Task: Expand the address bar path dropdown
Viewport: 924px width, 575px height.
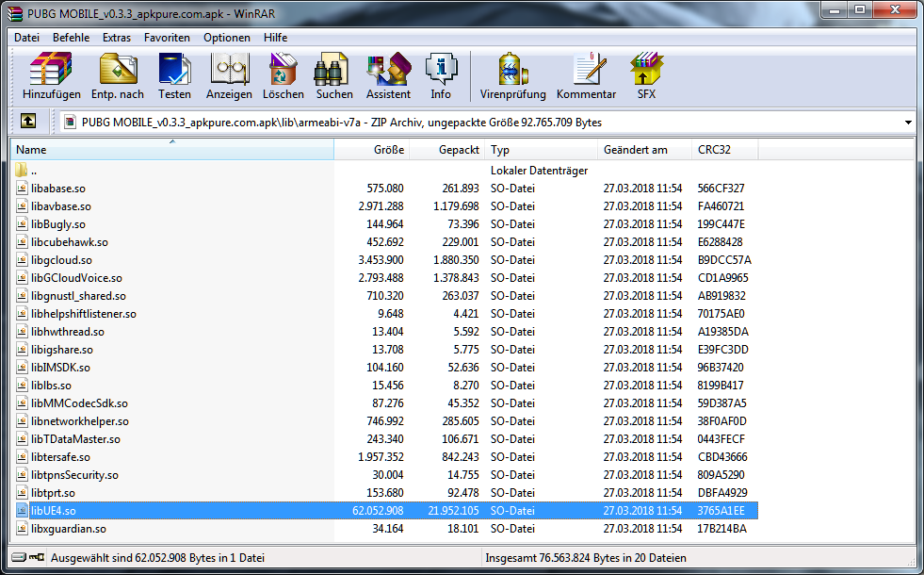Action: (908, 123)
